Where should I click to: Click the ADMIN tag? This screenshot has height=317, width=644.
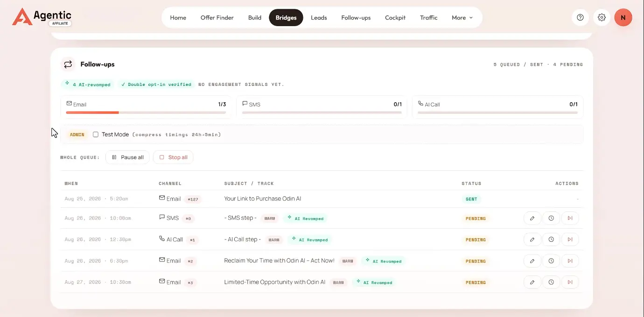[77, 134]
